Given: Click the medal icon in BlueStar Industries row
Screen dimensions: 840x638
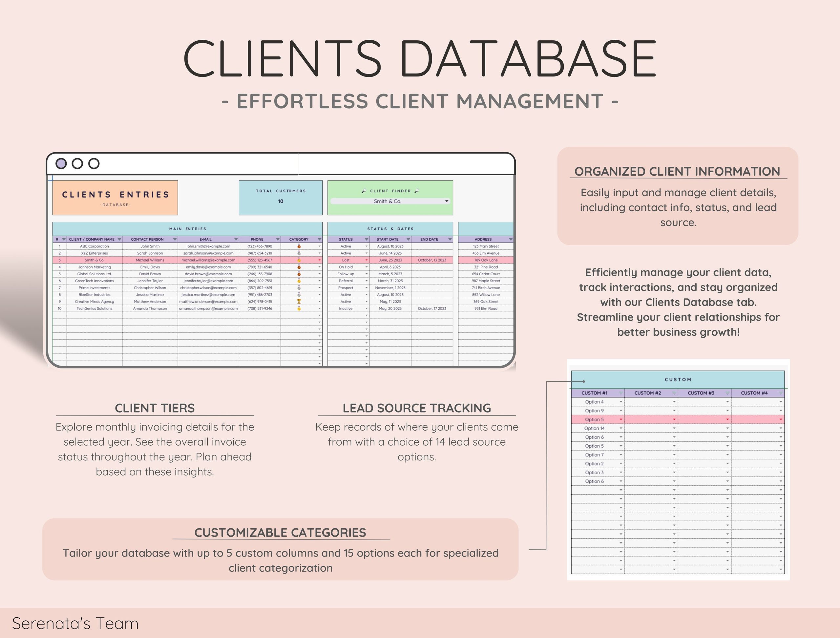Looking at the screenshot, I should click(x=299, y=295).
